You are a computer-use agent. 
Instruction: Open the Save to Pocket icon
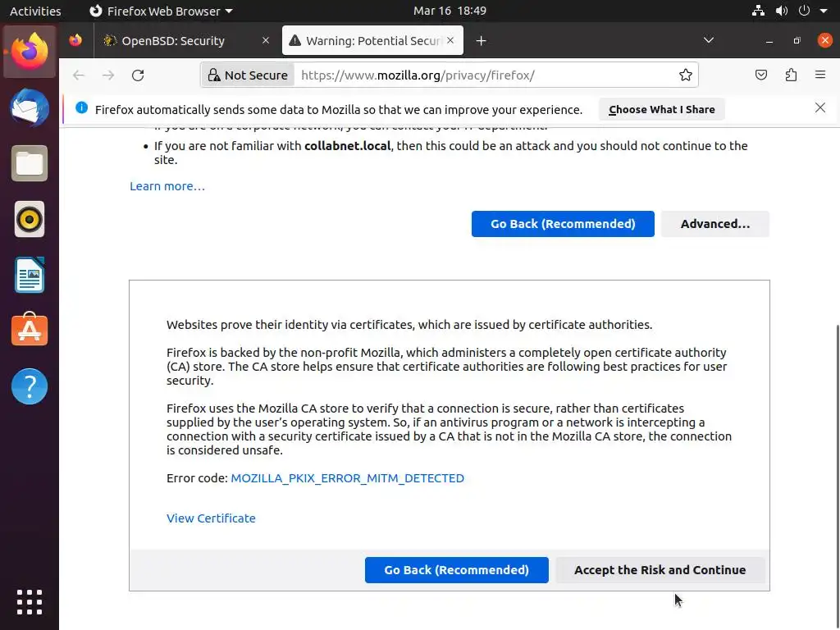[x=761, y=75]
